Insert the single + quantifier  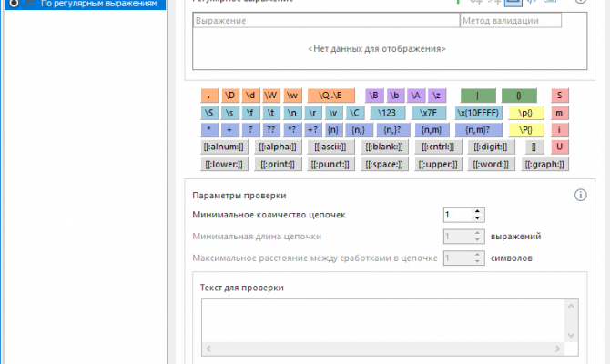(229, 130)
